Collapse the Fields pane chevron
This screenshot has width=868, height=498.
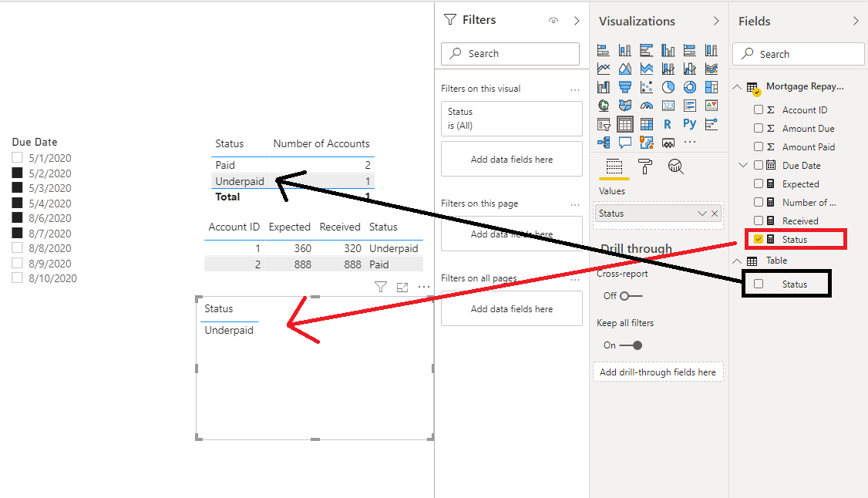[x=856, y=21]
